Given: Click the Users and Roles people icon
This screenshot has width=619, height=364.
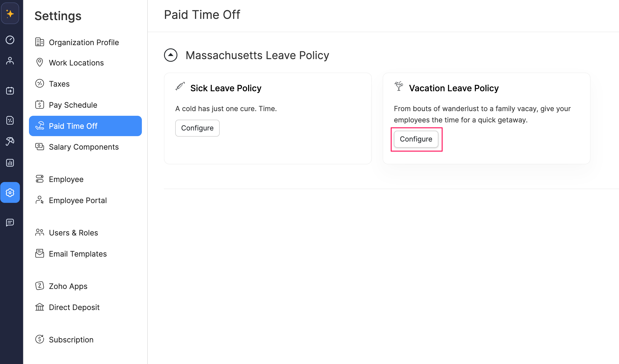Looking at the screenshot, I should tap(40, 232).
